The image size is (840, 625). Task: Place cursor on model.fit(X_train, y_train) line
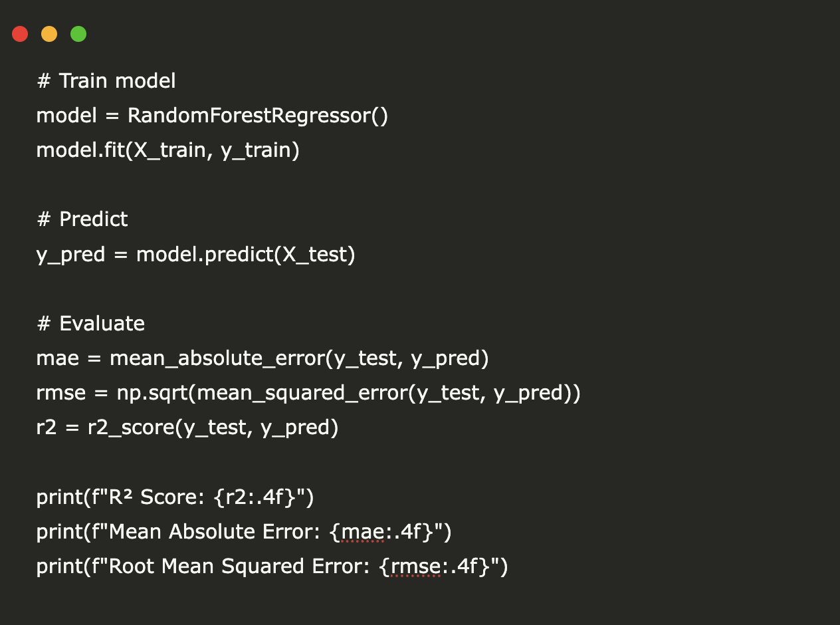pos(167,150)
